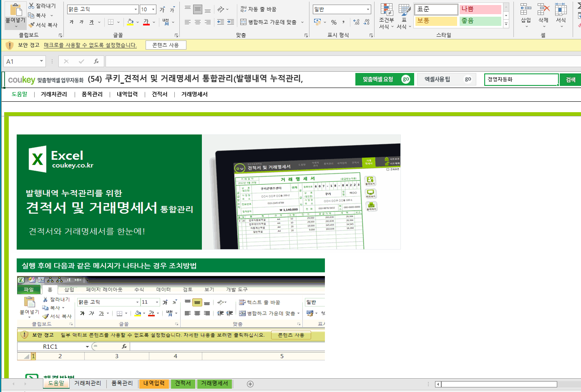
Task: Click the 경영자동화 search field
Action: [x=521, y=80]
